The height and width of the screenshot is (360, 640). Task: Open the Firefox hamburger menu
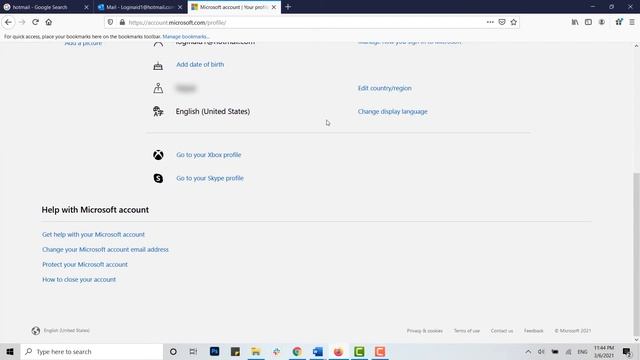tap(632, 22)
